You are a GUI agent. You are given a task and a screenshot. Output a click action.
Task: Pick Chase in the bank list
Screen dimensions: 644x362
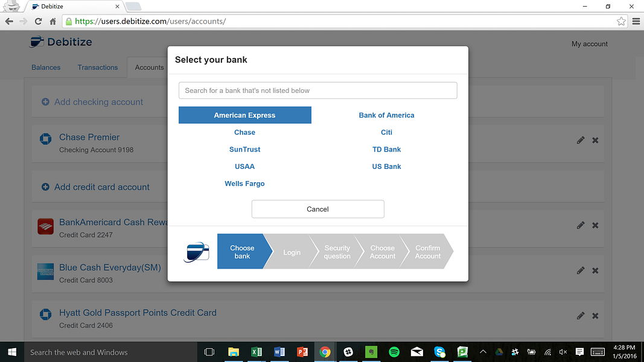pyautogui.click(x=245, y=132)
